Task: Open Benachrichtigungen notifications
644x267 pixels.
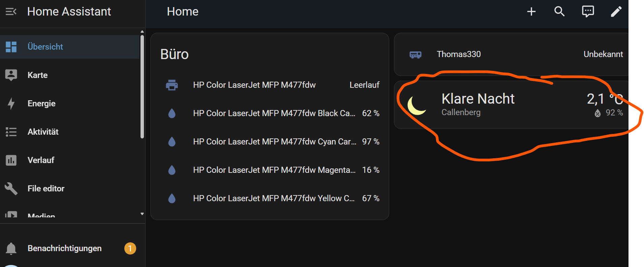Action: pyautogui.click(x=64, y=248)
